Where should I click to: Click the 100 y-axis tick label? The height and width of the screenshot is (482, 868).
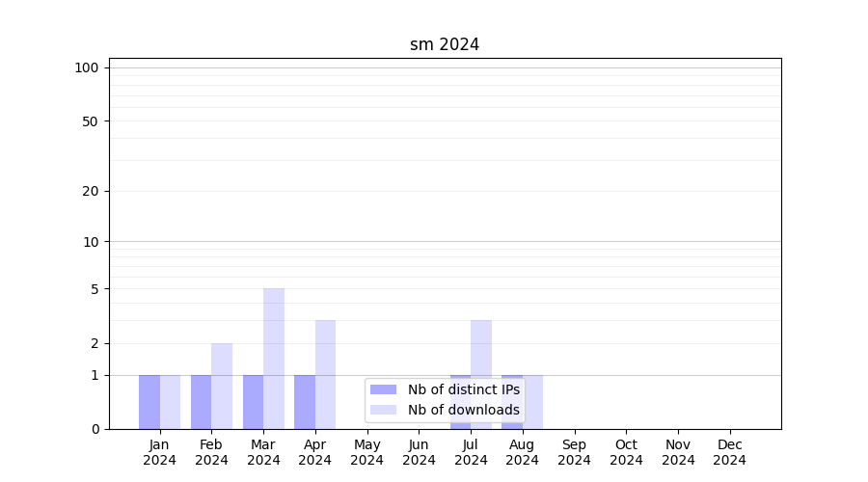(x=87, y=67)
